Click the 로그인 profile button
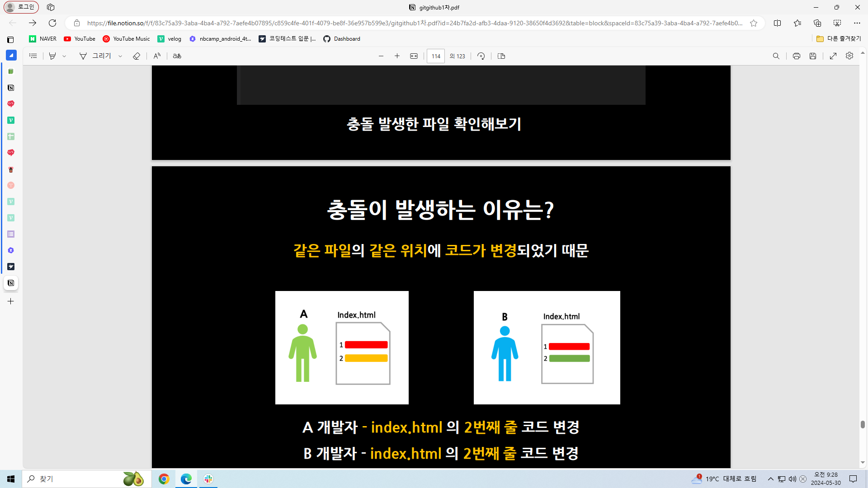The width and height of the screenshot is (868, 488). tap(21, 7)
